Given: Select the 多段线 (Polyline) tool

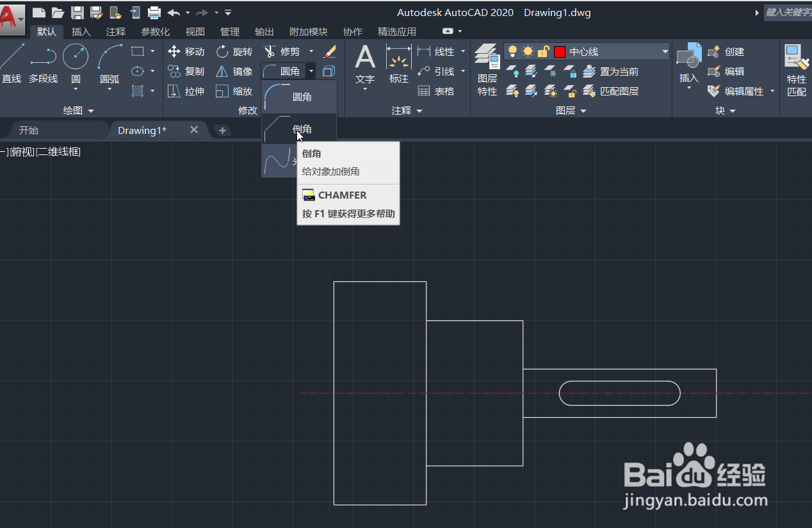Looking at the screenshot, I should pos(43,64).
